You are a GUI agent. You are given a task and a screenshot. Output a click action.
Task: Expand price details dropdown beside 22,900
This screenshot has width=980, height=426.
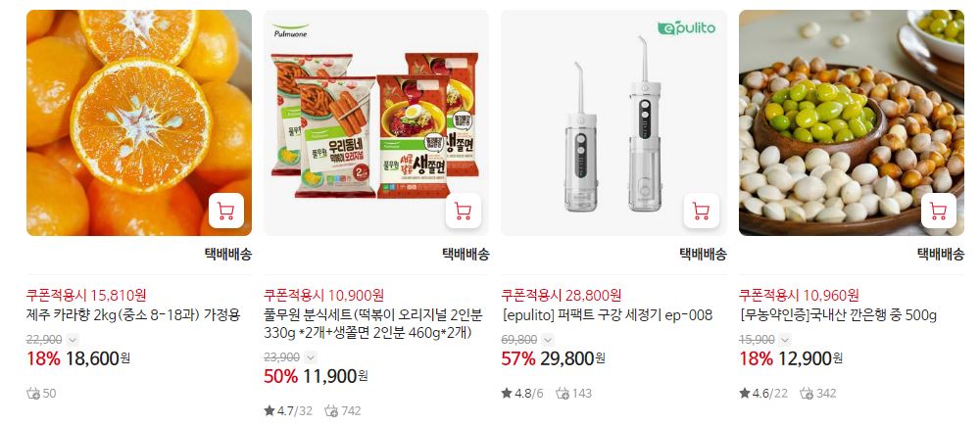(73, 340)
